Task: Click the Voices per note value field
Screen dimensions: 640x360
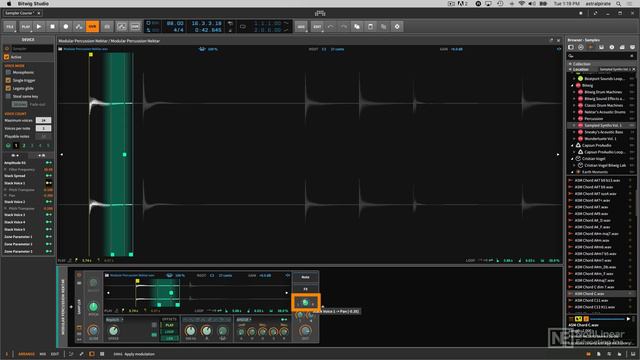Action: point(43,128)
